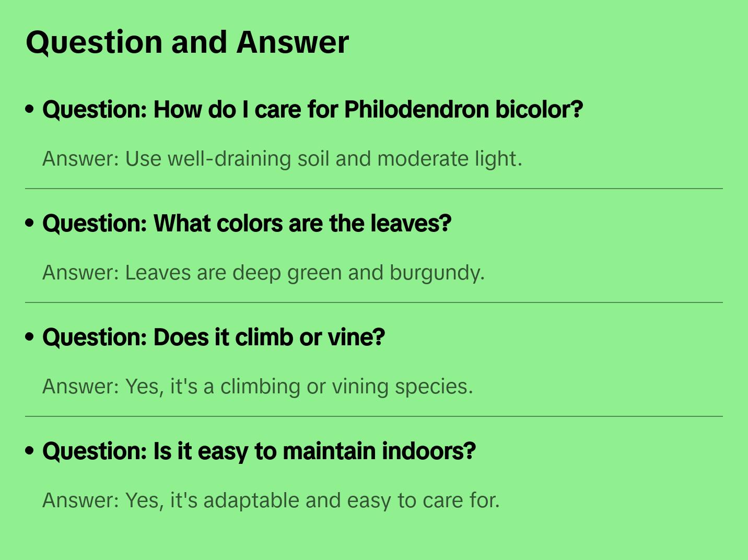The height and width of the screenshot is (560, 748).
Task: Click the divider line below the soil answer
Action: coord(374,189)
